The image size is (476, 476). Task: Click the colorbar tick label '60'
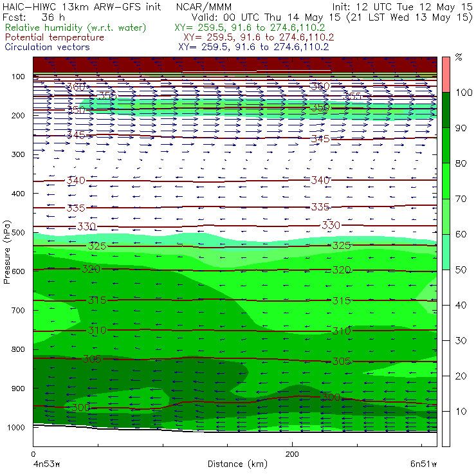461,234
